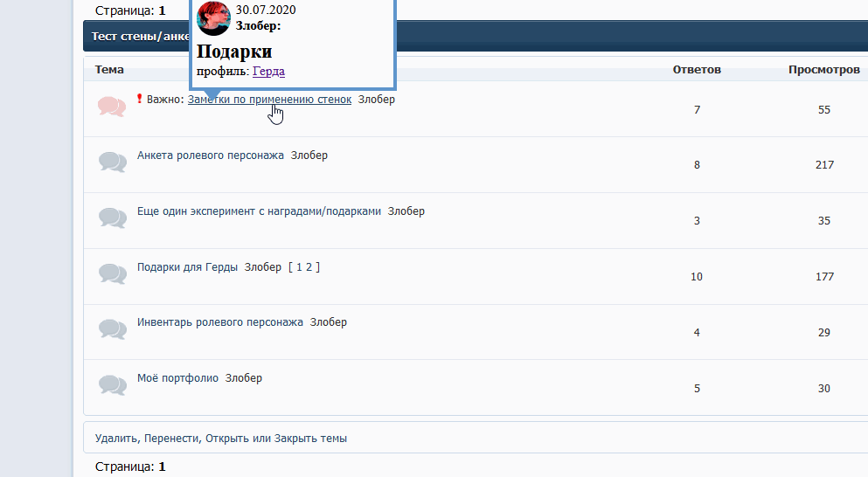
Task: Click the topic icon beside "Инвентарь ролевого персонажа"
Action: tap(112, 329)
